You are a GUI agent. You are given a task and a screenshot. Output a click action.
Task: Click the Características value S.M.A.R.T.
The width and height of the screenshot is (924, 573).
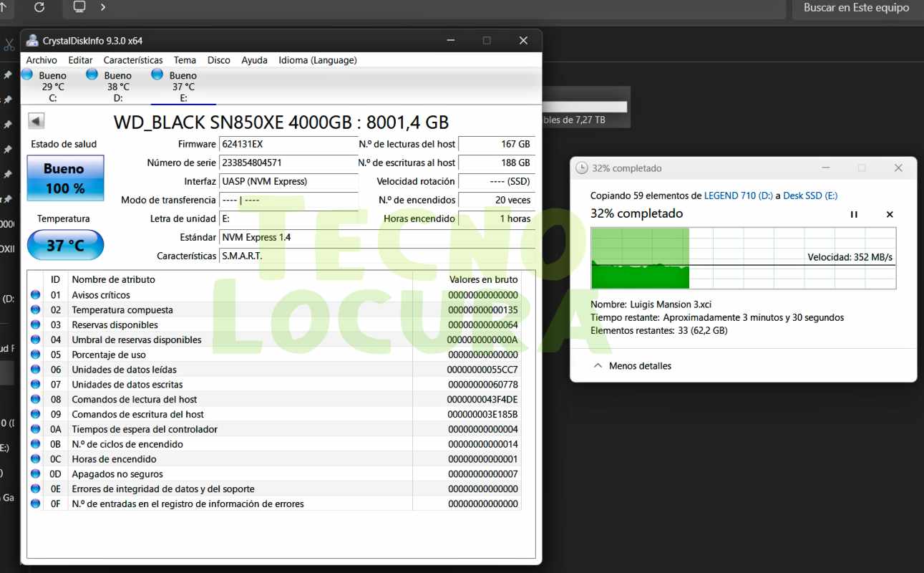pos(376,256)
